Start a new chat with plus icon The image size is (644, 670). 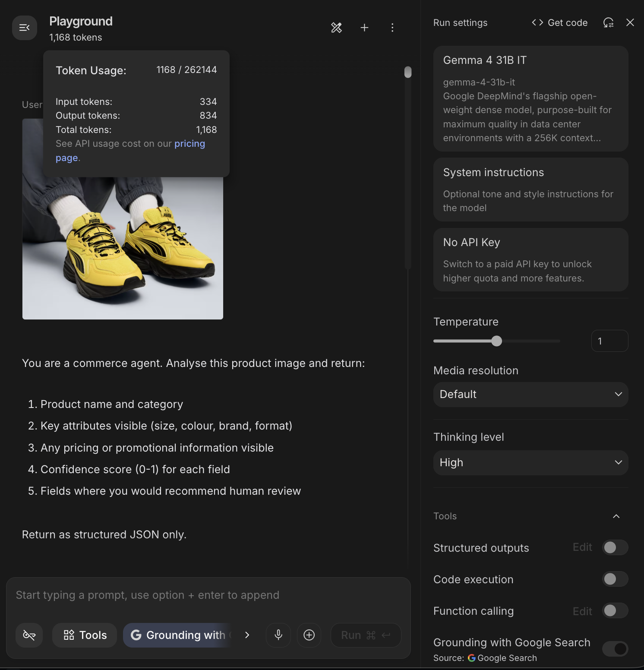pyautogui.click(x=364, y=28)
